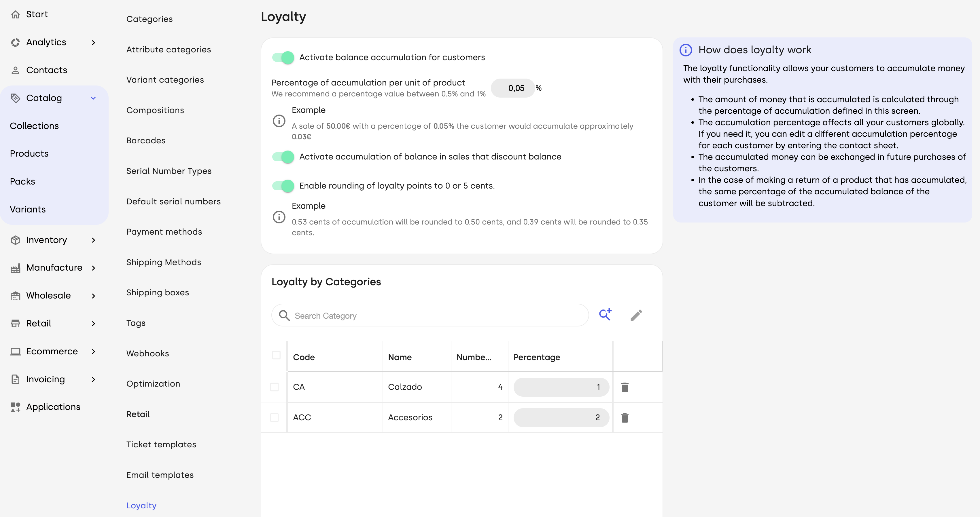
Task: Open Optimization settings
Action: click(x=153, y=384)
